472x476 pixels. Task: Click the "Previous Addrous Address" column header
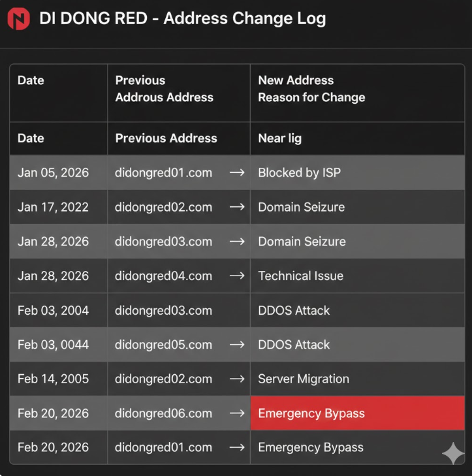click(164, 89)
